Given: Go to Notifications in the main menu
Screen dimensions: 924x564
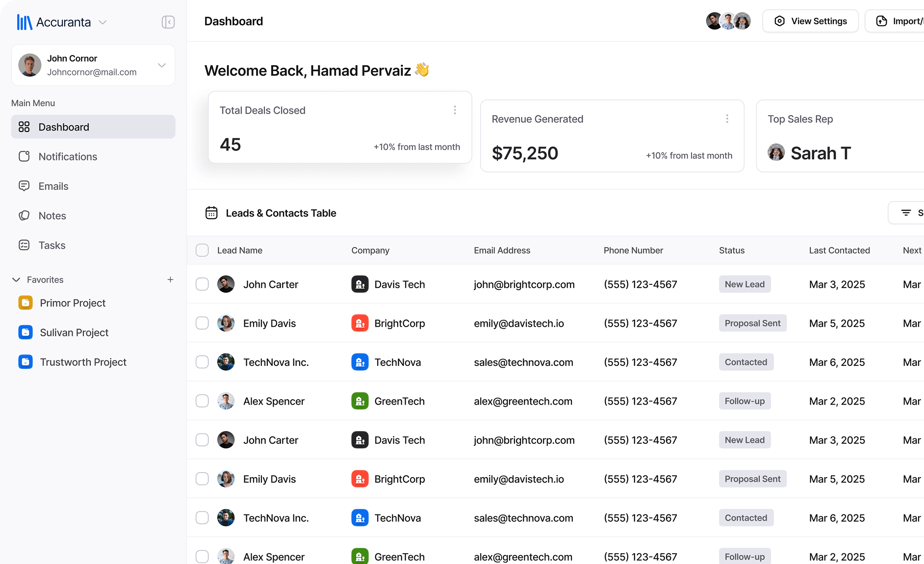Looking at the screenshot, I should point(68,156).
